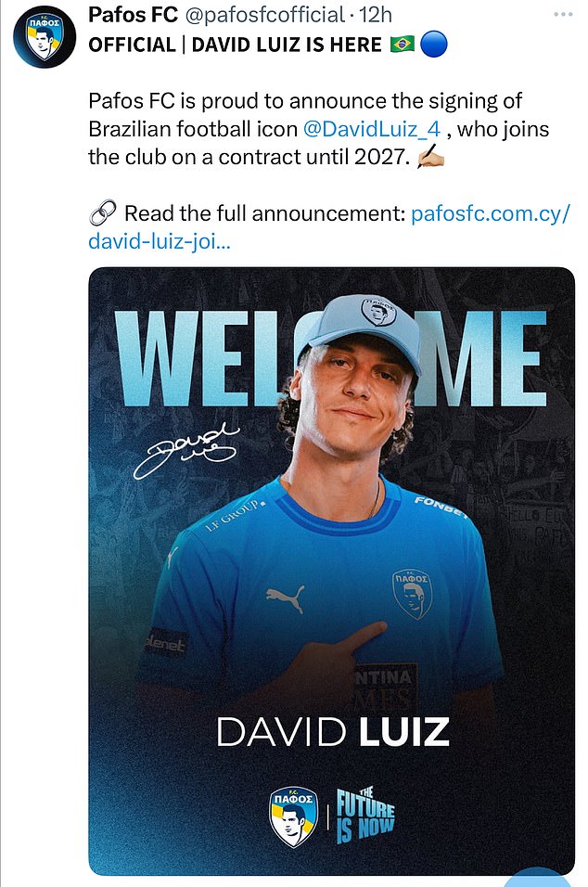Open the 12h tweet timestamp
The image size is (588, 887).
pos(375,15)
